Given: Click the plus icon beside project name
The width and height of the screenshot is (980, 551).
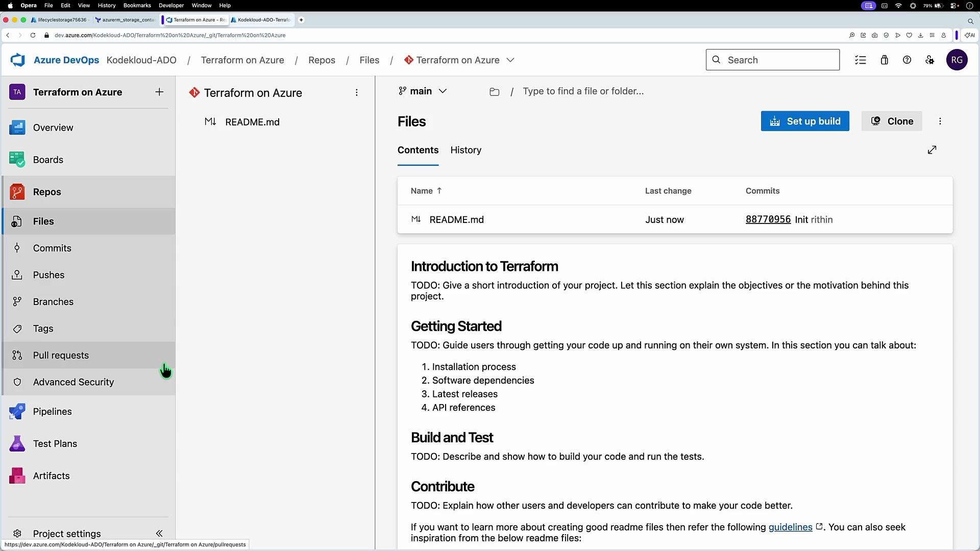Looking at the screenshot, I should tap(159, 92).
